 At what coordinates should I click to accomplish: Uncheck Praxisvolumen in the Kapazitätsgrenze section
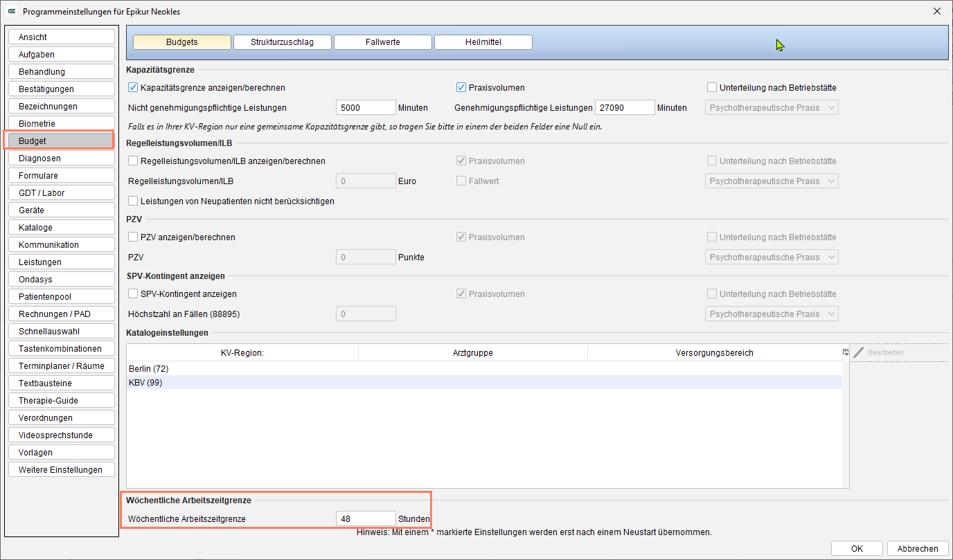[x=461, y=88]
